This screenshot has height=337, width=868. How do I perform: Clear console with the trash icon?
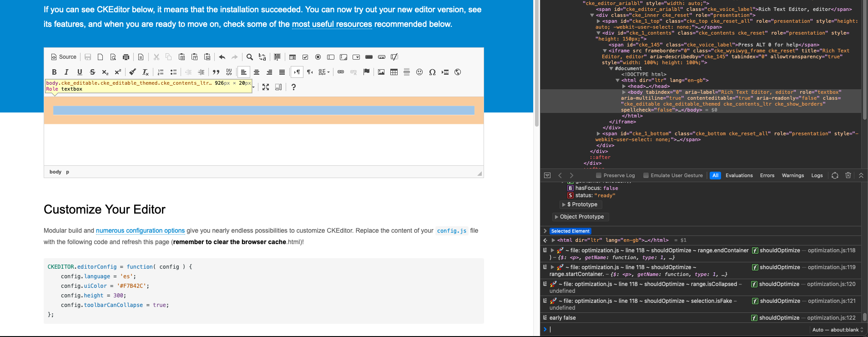point(848,175)
